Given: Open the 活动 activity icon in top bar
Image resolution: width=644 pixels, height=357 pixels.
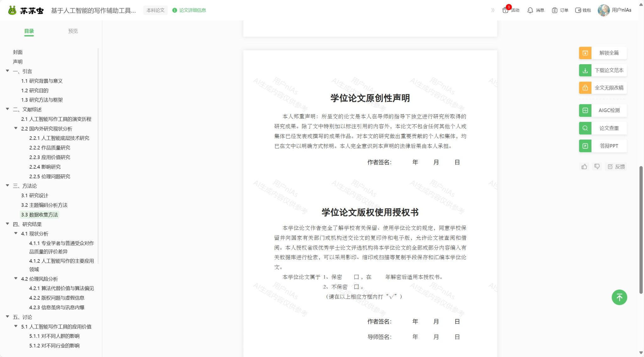Looking at the screenshot, I should (x=510, y=10).
